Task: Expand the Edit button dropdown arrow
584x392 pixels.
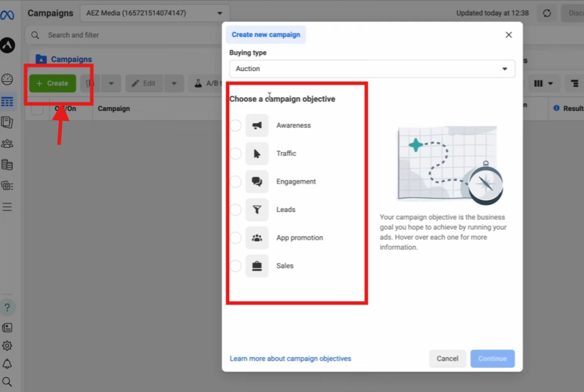Action: [174, 83]
